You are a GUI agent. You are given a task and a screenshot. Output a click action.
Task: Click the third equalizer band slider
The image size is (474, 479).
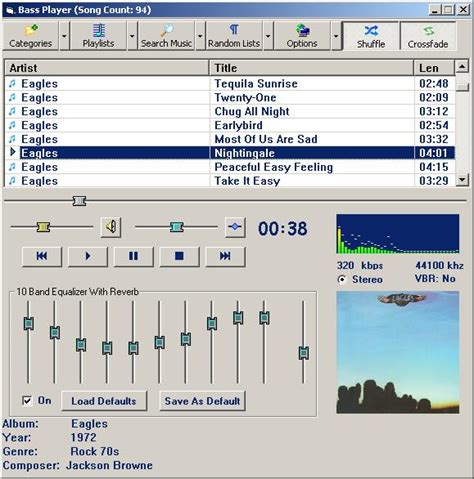[81, 345]
